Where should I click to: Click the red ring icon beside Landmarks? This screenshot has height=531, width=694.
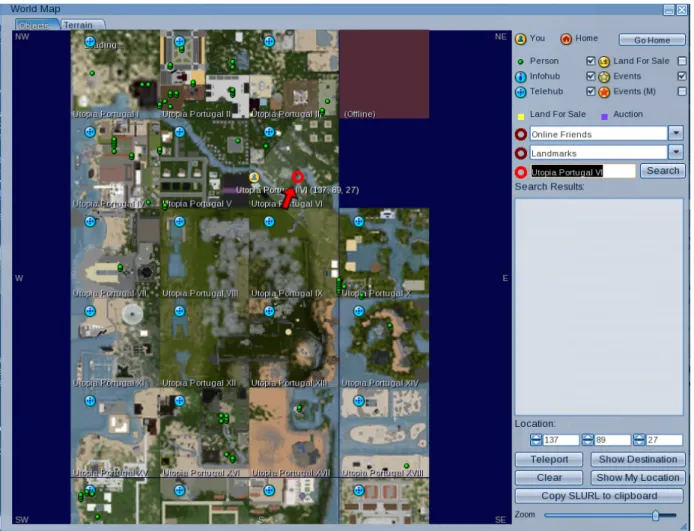point(521,153)
